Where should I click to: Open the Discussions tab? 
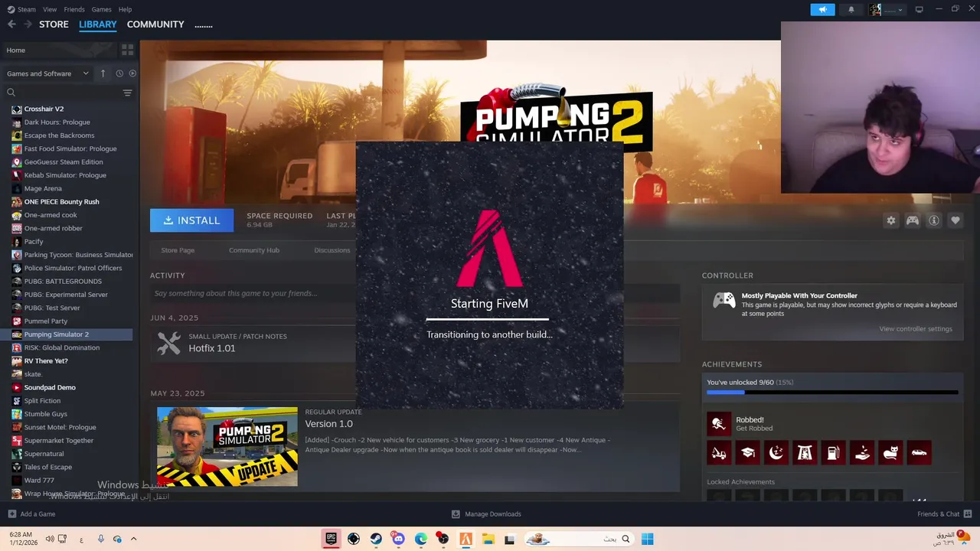pos(332,250)
